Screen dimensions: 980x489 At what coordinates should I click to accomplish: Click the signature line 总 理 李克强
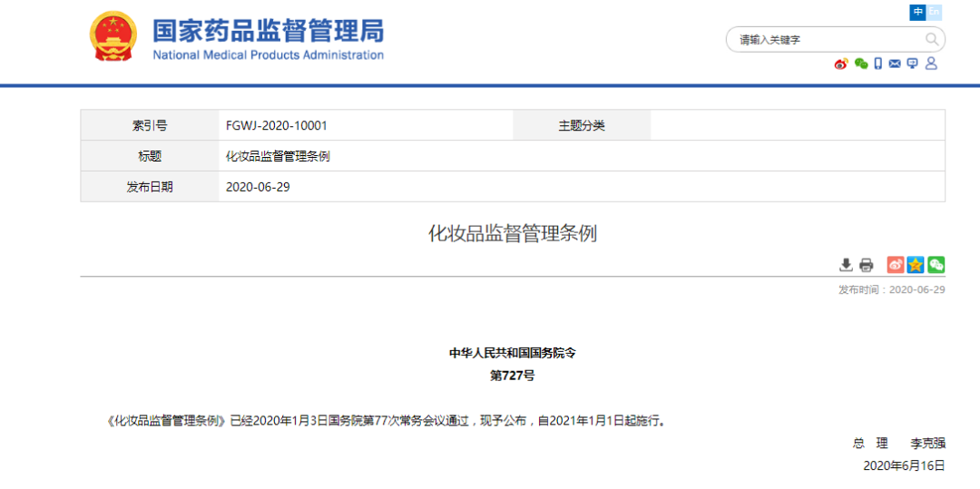[x=898, y=444]
